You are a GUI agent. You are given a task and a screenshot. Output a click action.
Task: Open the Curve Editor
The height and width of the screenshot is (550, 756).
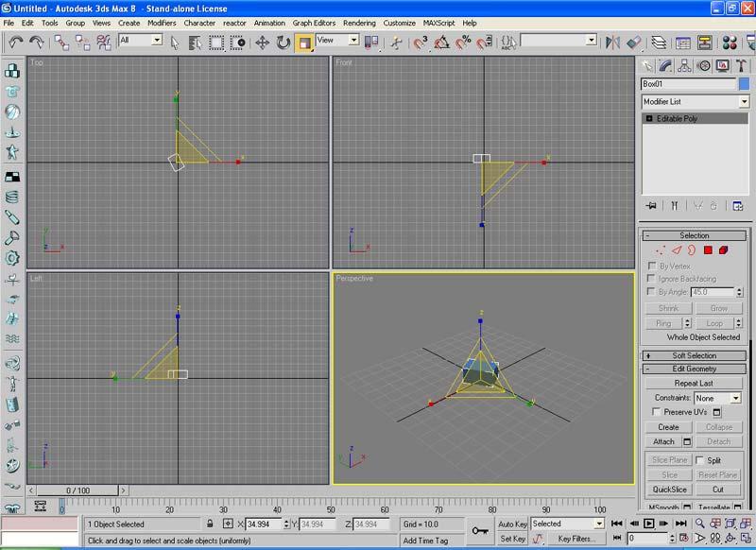[x=683, y=43]
